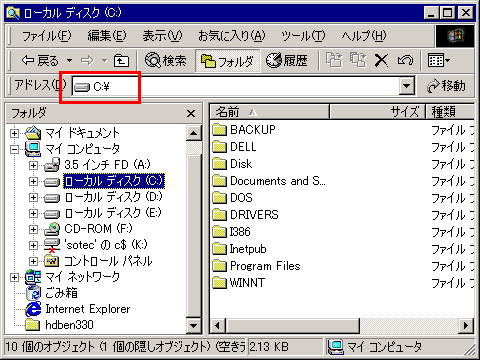Screen dimensions: 480x360
Task: Click the folder tree scroll down arrow
Action: 194,325
